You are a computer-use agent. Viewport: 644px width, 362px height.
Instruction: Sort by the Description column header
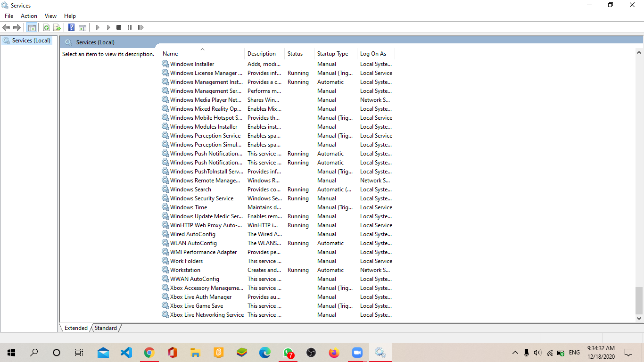(264, 54)
